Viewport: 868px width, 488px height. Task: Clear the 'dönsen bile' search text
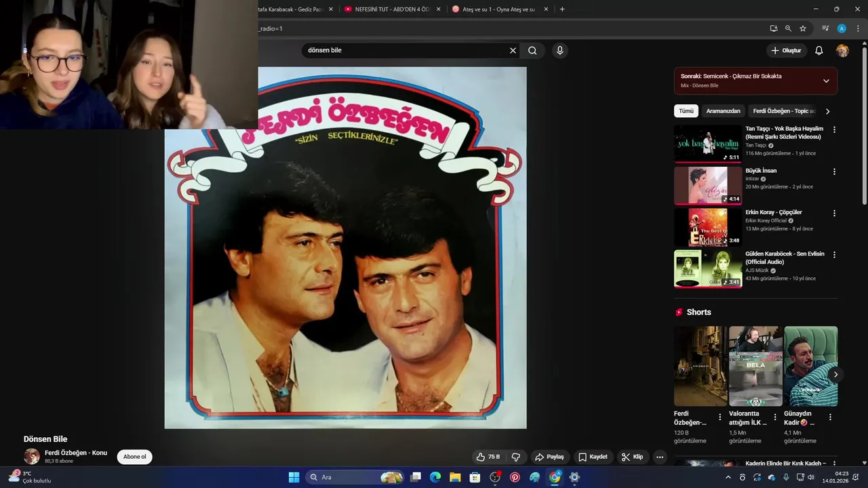513,50
